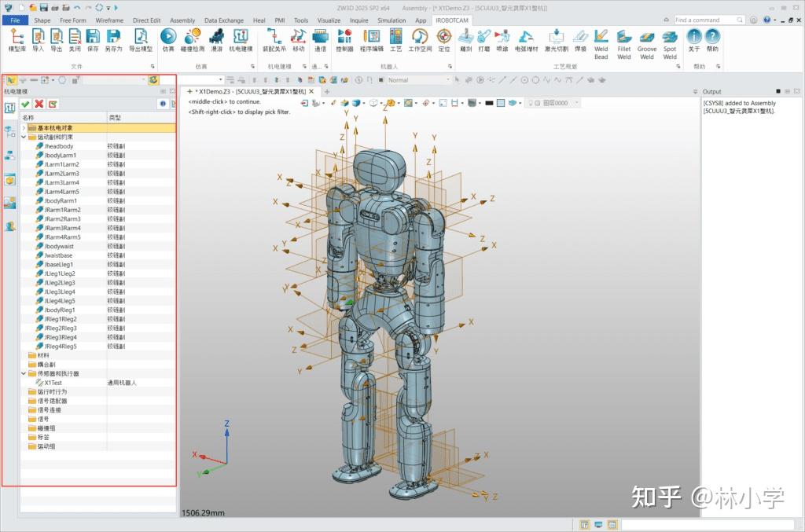Select the Spot Weld tool
805x532 pixels.
coord(669,39)
